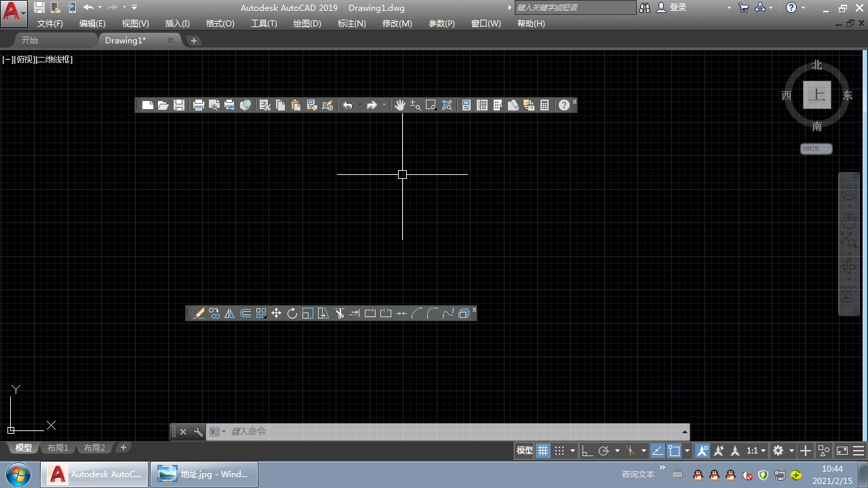Toggle isometric drafting in status bar
Image resolution: width=868 pixels, height=488 pixels.
tap(631, 451)
